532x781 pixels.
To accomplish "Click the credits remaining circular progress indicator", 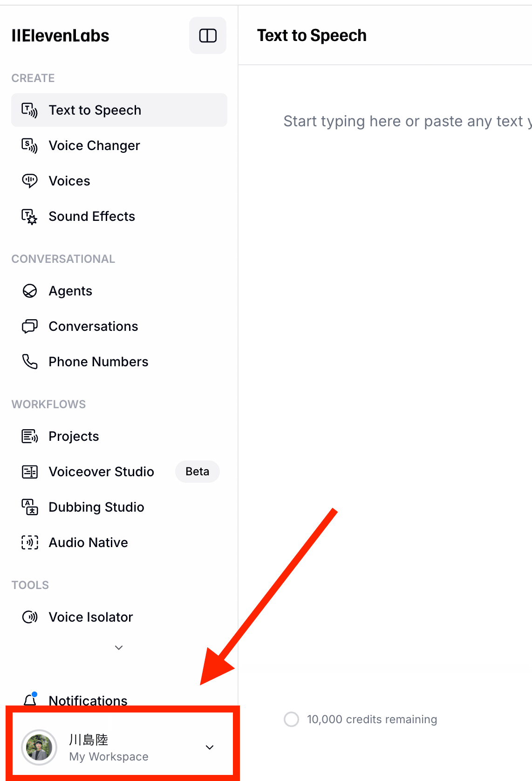I will (x=292, y=719).
